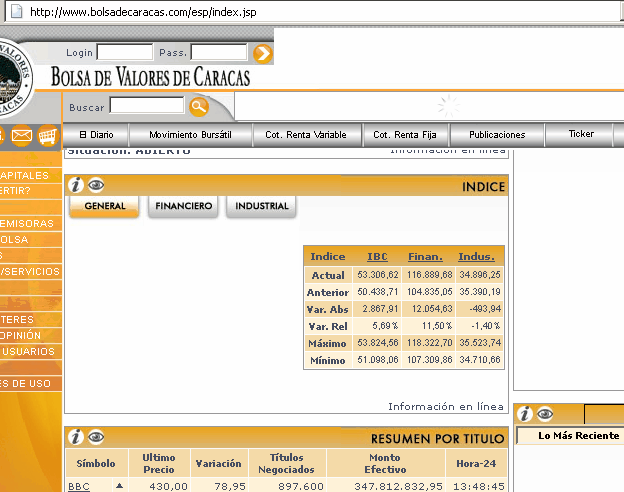Click the Finan. index link
The width and height of the screenshot is (624, 492).
(425, 257)
